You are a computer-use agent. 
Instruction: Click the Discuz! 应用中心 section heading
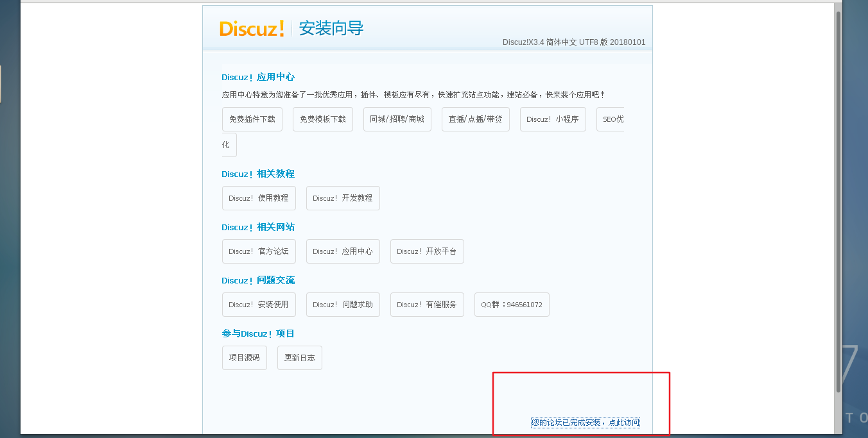pyautogui.click(x=258, y=77)
